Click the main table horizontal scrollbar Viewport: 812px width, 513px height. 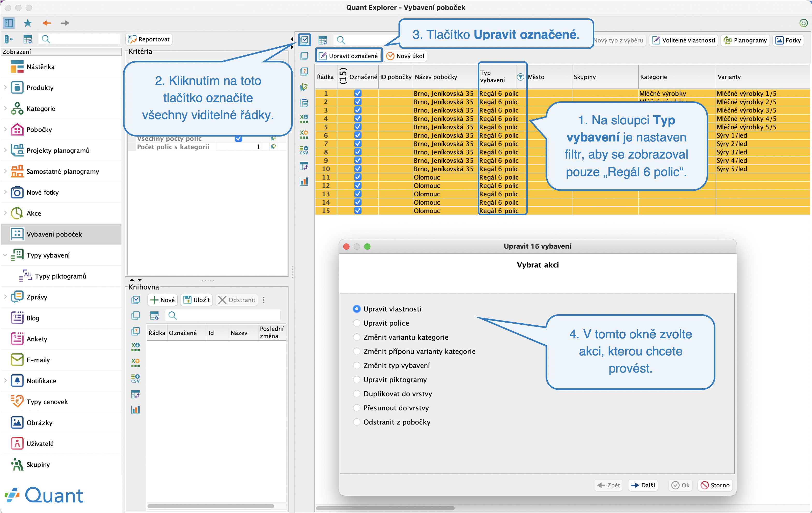(386, 508)
